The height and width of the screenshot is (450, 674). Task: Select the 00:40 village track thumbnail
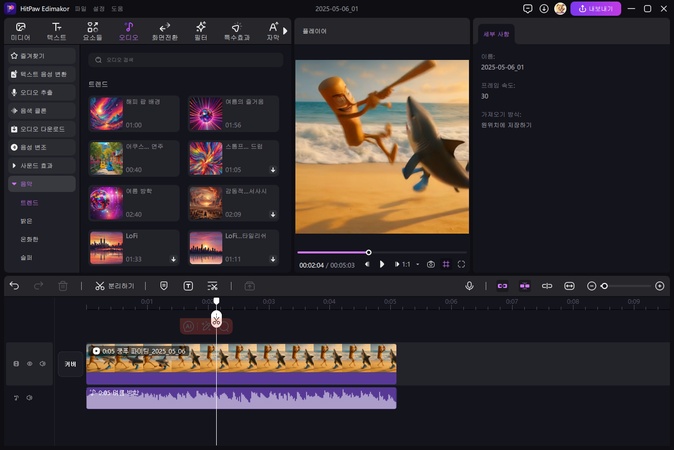(x=106, y=159)
